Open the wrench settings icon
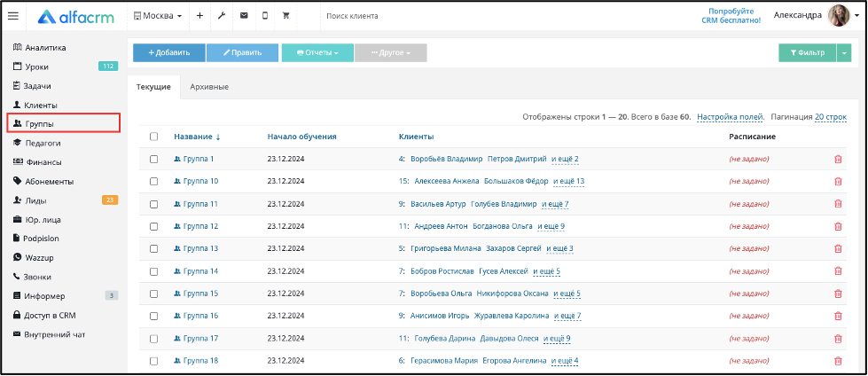The image size is (868, 376). [x=222, y=16]
